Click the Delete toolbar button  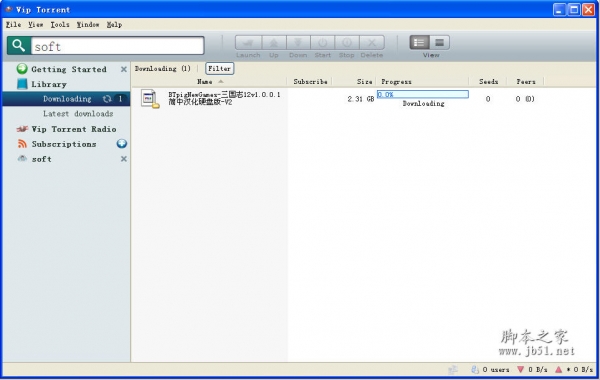pyautogui.click(x=372, y=42)
